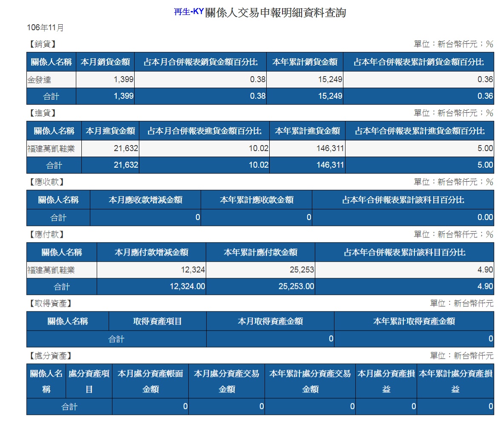This screenshot has height=423, width=504.
Task: Select the 【處分資產】 section heading
Action: tap(50, 356)
